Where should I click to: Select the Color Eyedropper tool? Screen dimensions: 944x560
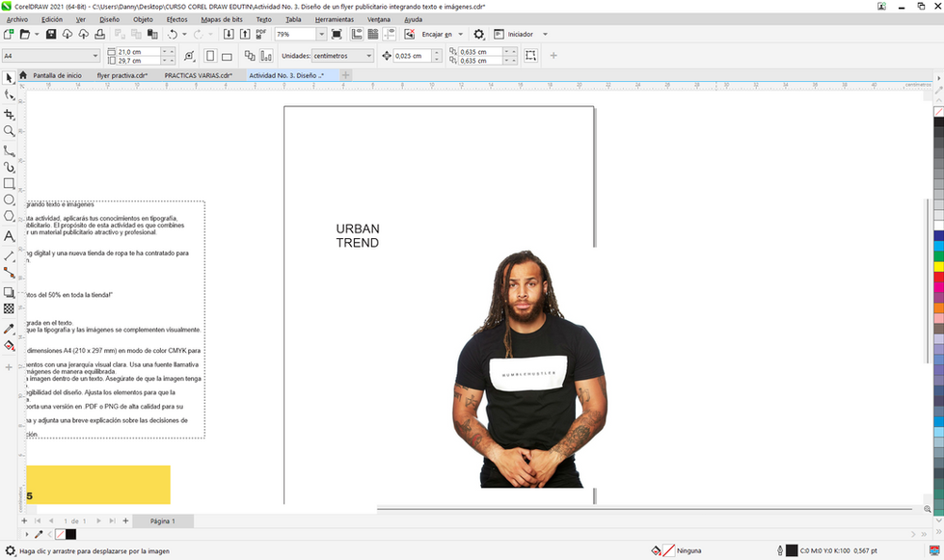9,329
